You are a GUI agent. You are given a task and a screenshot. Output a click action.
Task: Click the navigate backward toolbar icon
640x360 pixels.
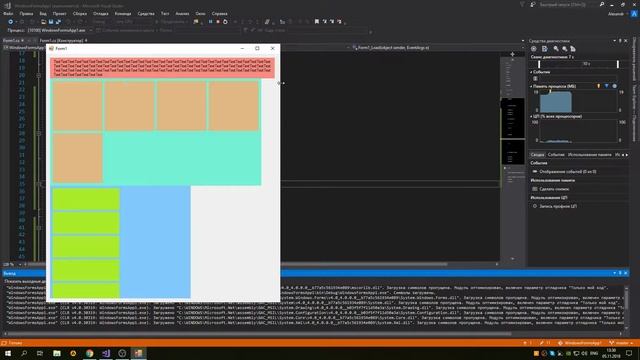pyautogui.click(x=11, y=22)
